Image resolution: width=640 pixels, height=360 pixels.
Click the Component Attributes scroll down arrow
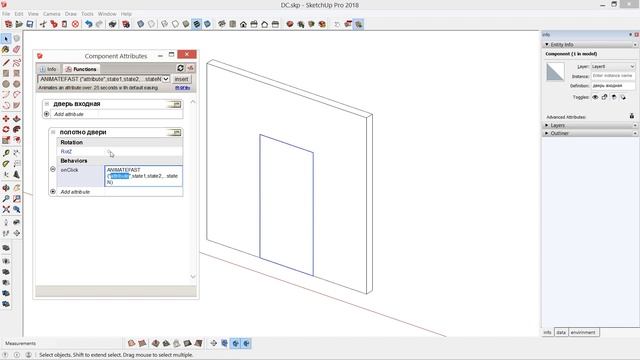pos(193,276)
